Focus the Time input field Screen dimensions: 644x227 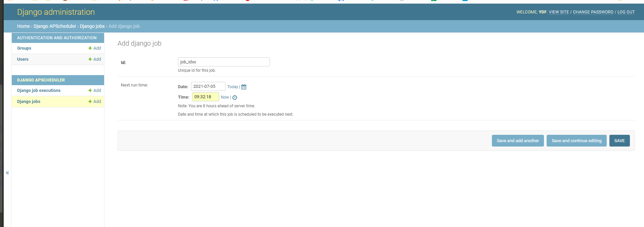(205, 97)
